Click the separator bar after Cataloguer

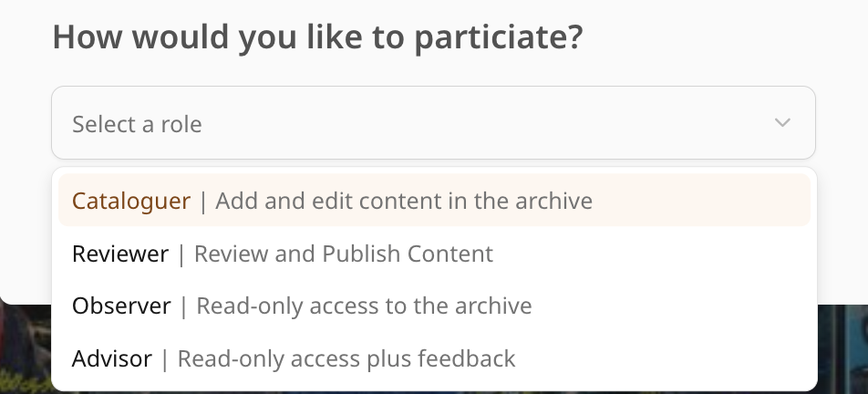click(x=203, y=201)
